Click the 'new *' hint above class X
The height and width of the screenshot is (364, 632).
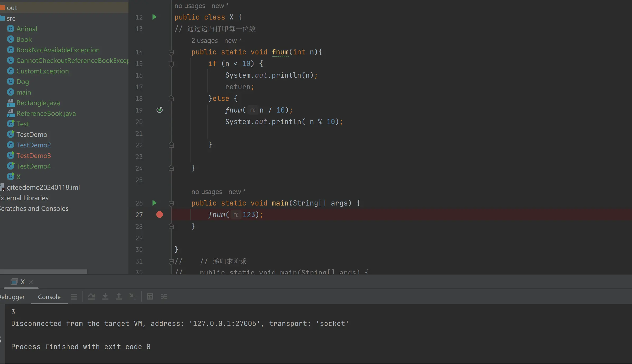click(220, 6)
